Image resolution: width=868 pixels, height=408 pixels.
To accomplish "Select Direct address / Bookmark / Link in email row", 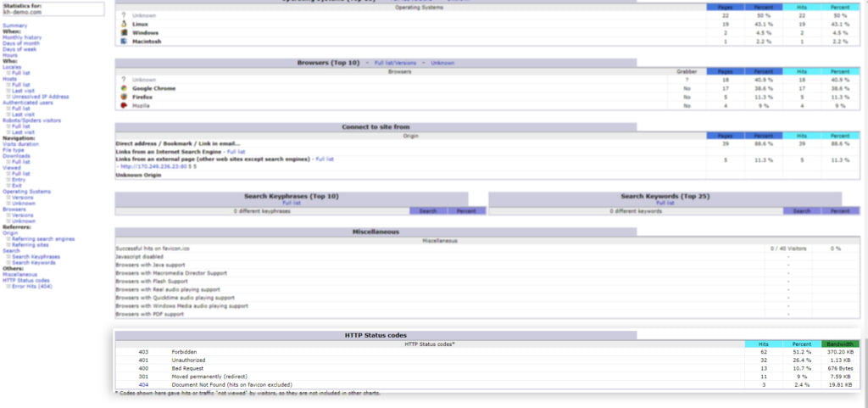I will pyautogui.click(x=487, y=144).
